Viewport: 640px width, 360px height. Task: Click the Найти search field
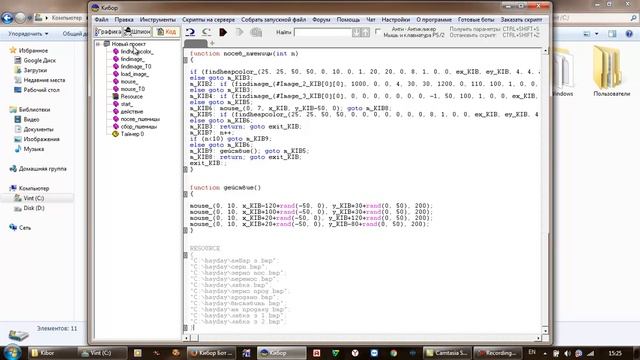coord(322,32)
